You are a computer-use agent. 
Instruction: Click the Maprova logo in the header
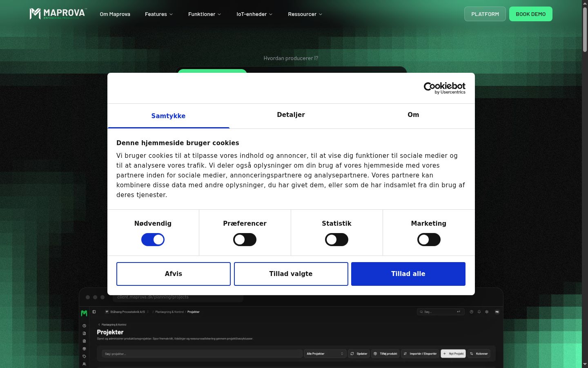[58, 13]
